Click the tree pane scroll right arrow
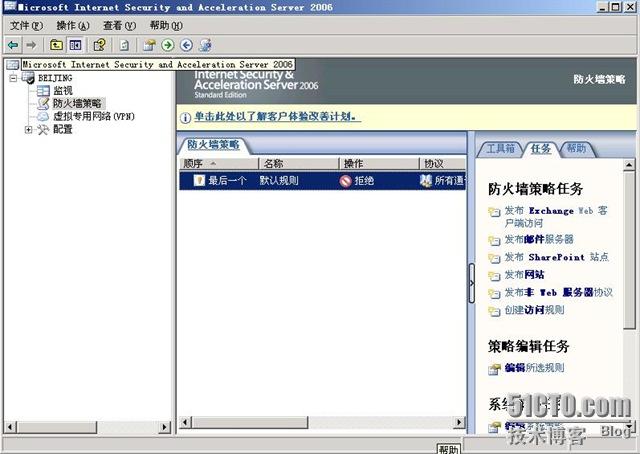The width and height of the screenshot is (640, 454). click(164, 427)
